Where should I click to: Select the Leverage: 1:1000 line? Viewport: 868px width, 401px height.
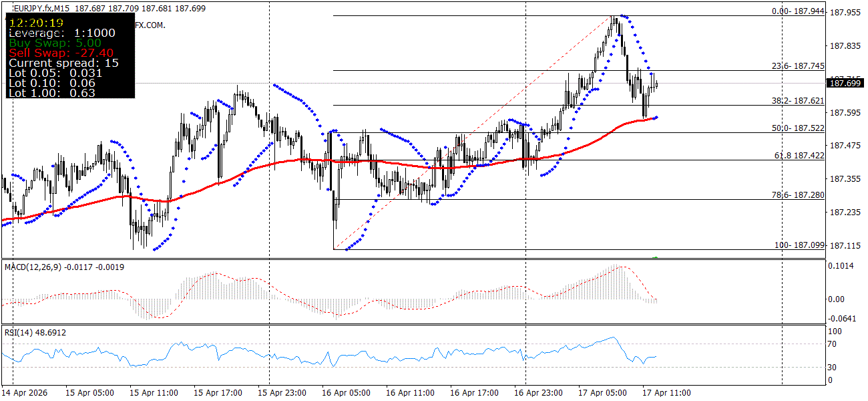pyautogui.click(x=61, y=33)
